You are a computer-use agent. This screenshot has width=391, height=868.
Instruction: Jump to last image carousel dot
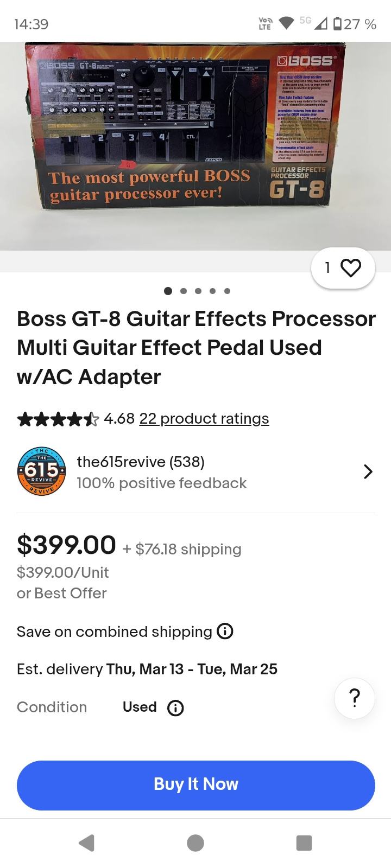click(x=227, y=291)
